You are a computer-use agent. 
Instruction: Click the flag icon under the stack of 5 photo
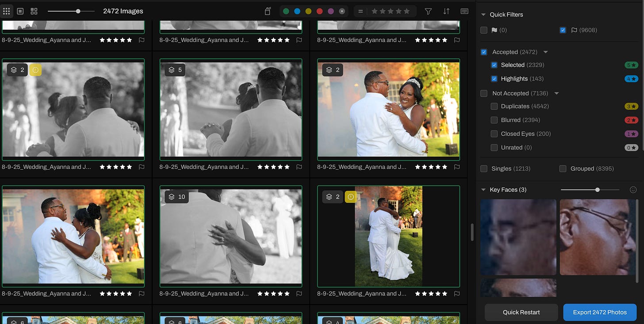pyautogui.click(x=299, y=167)
